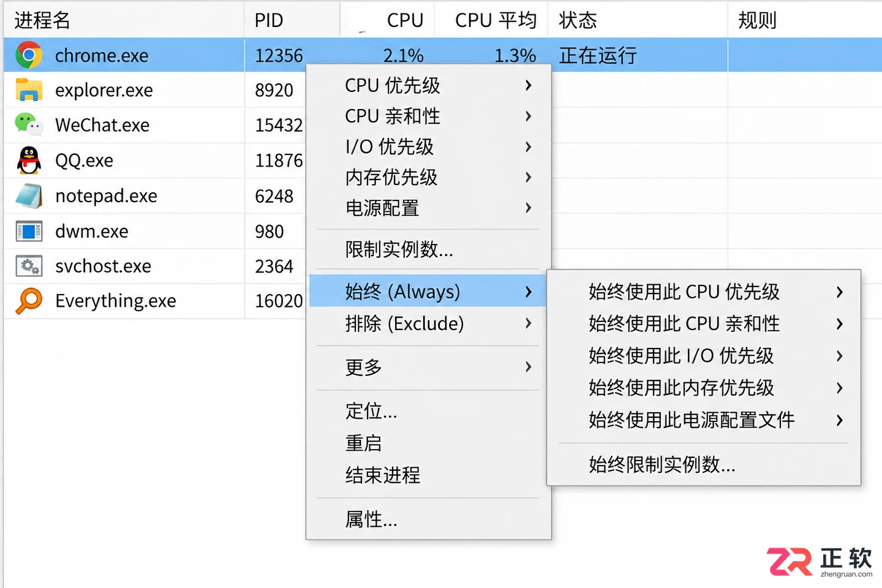
Task: Expand the CPU 优先级 submenu arrow
Action: click(x=528, y=86)
